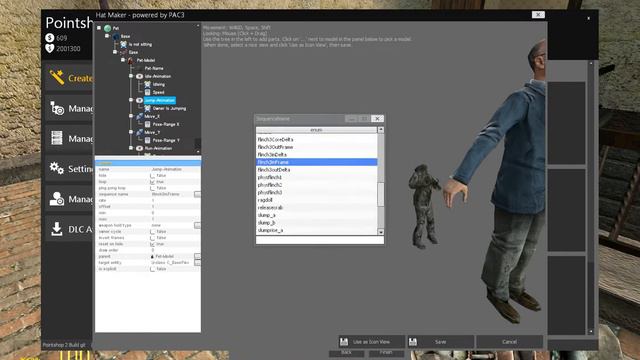The image size is (640, 360).
Task: Select physflinch1 in sequence list
Action: pos(316,178)
